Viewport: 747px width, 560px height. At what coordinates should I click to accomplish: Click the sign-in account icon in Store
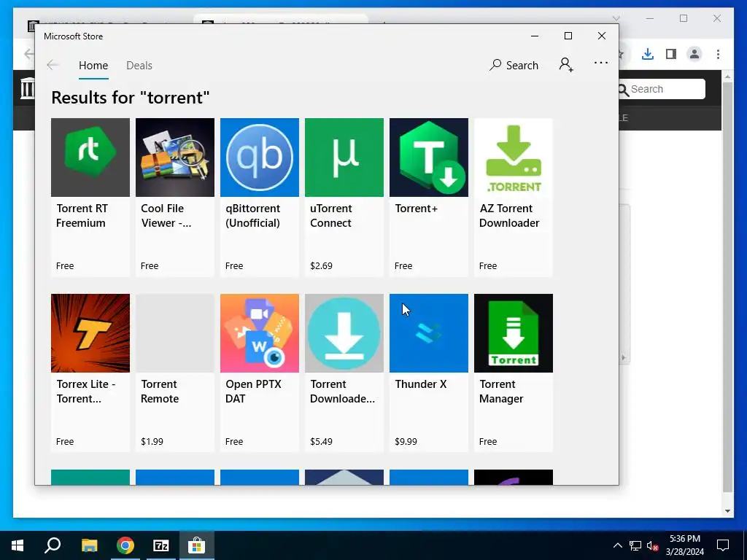(566, 65)
